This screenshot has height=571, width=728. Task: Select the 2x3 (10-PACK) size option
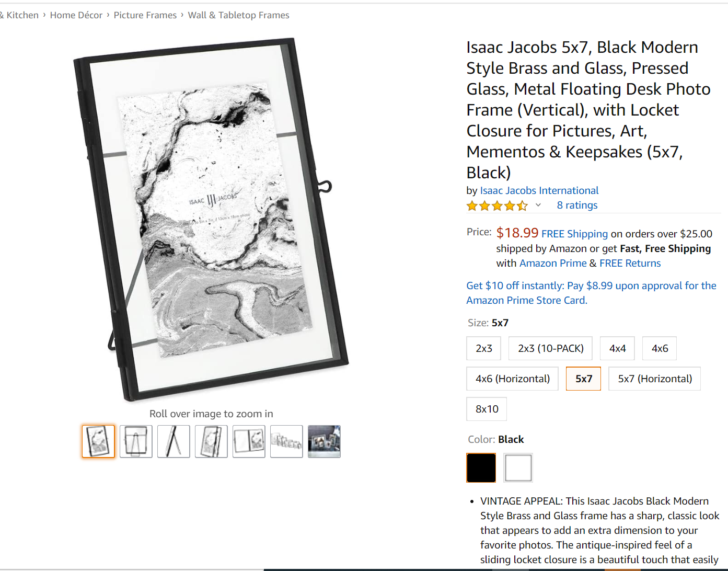coord(551,348)
